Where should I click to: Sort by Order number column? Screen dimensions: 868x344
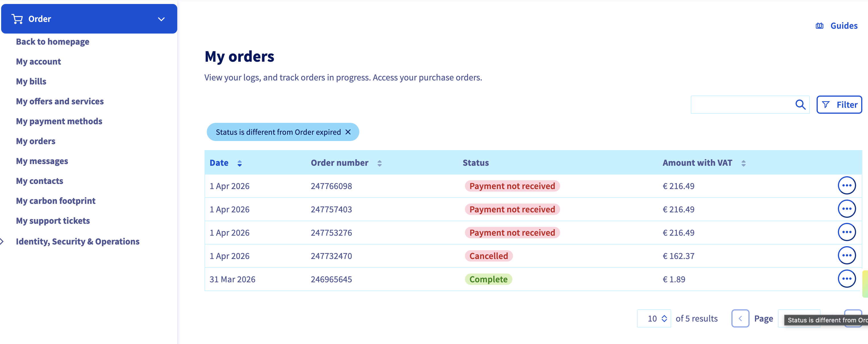point(379,163)
